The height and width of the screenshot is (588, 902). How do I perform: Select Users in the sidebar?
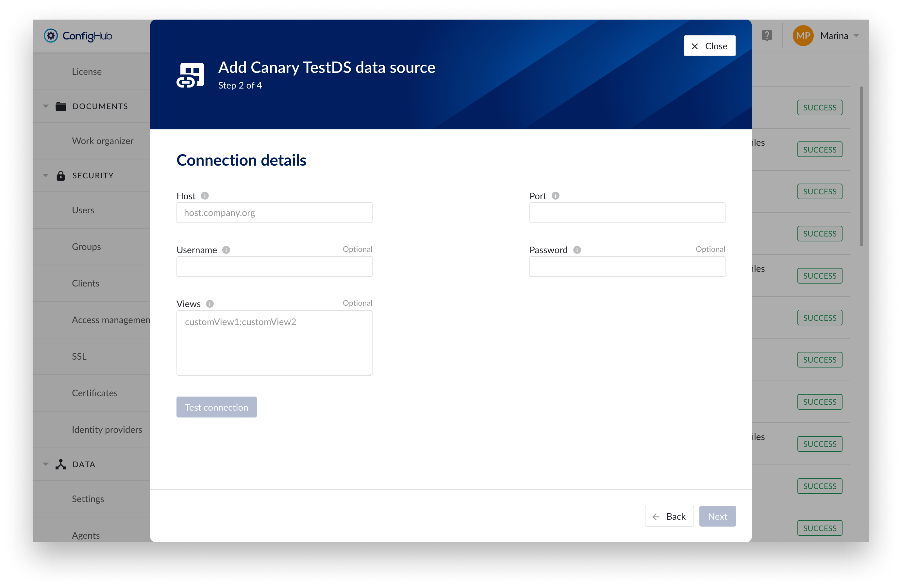pos(83,209)
